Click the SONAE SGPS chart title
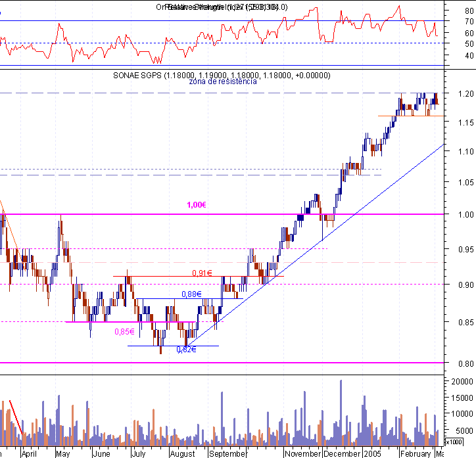The height and width of the screenshot is (458, 476). (x=222, y=75)
